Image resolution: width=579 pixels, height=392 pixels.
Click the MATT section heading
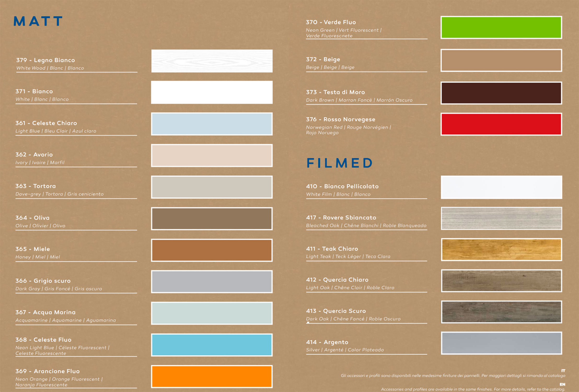click(38, 21)
